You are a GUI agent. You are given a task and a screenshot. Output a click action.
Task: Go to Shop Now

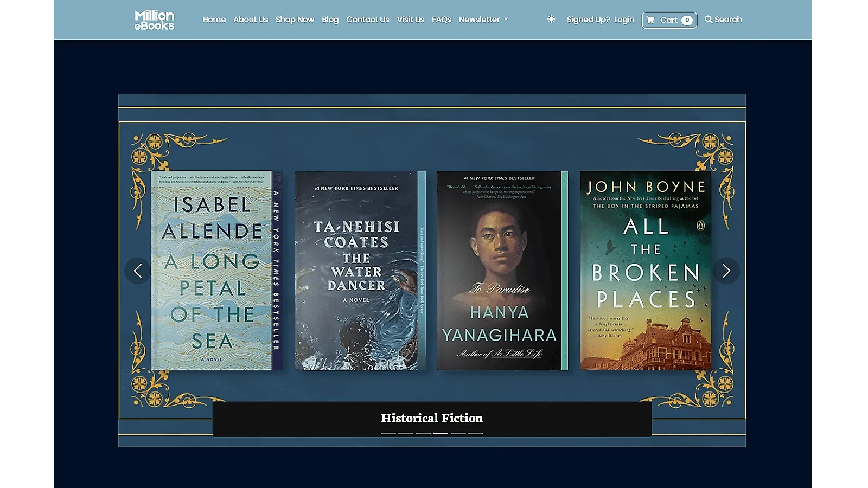pyautogui.click(x=295, y=20)
